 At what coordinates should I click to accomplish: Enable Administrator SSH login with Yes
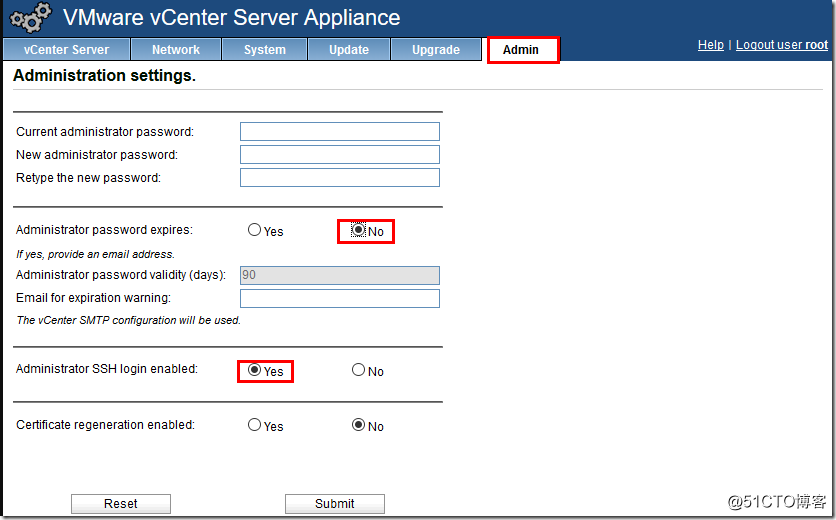click(x=254, y=370)
